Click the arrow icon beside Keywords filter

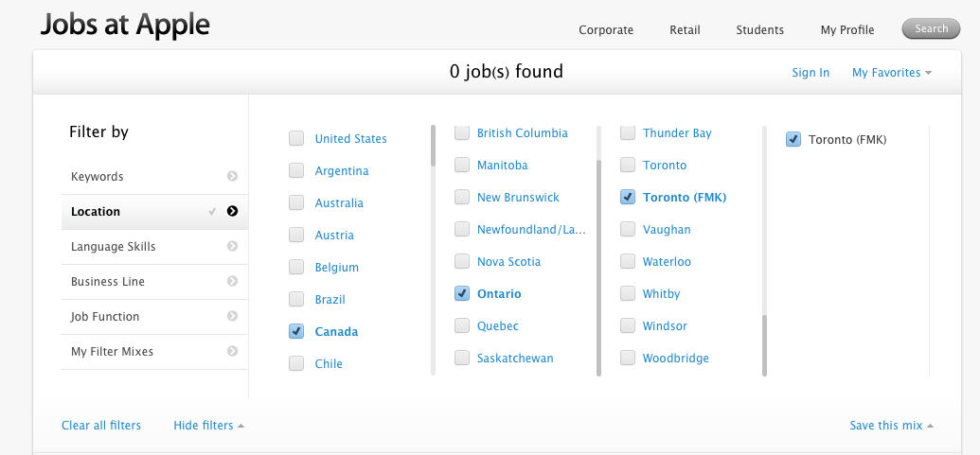click(x=232, y=177)
